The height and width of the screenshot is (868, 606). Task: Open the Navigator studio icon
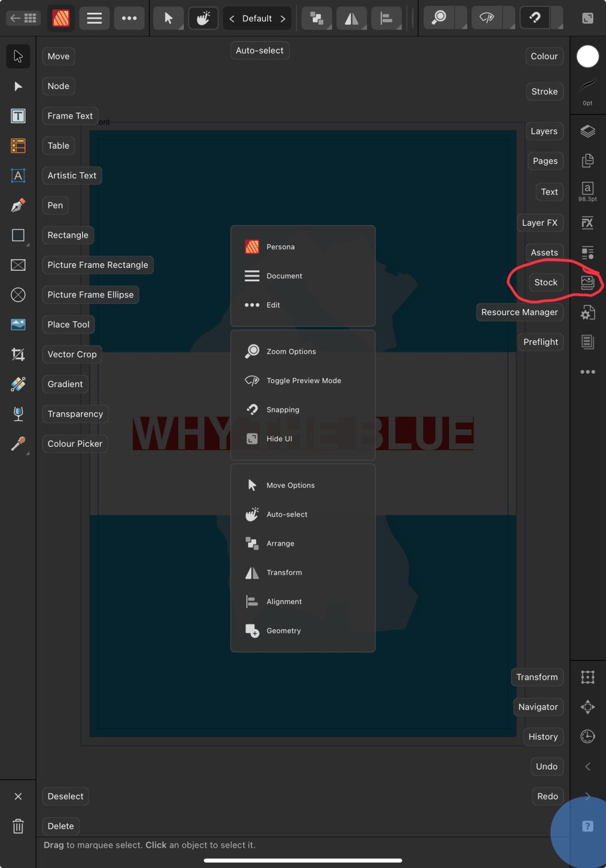tap(587, 707)
